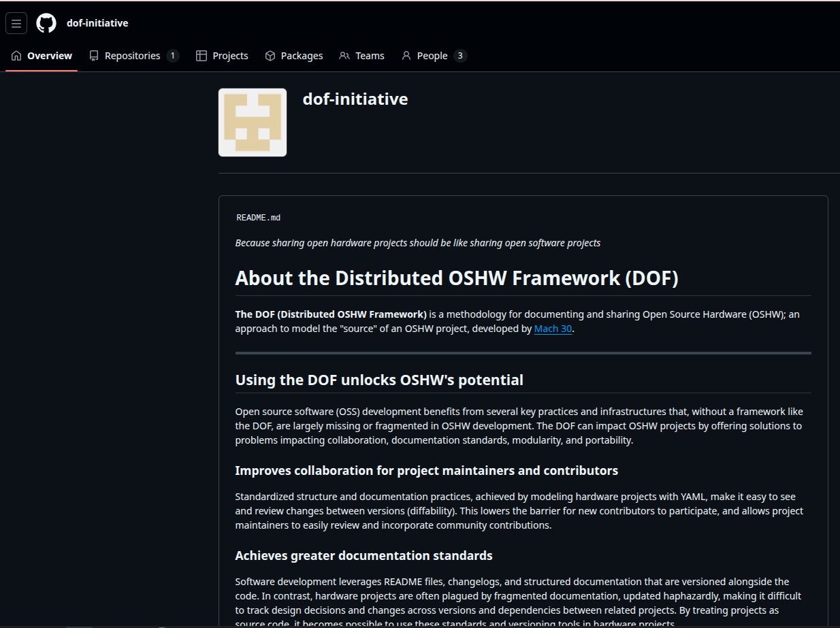840x628 pixels.
Task: Click the GitHub octocat logo
Action: 46,22
